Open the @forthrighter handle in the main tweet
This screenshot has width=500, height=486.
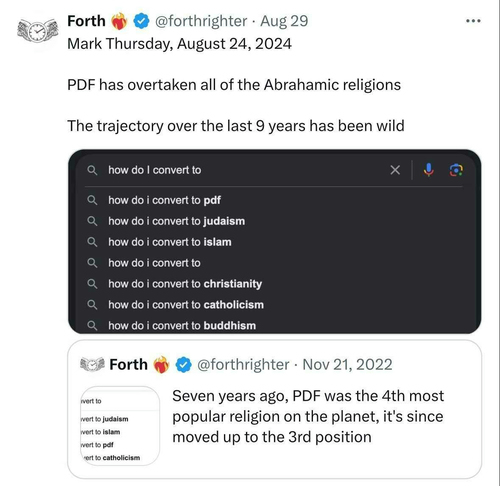201,21
